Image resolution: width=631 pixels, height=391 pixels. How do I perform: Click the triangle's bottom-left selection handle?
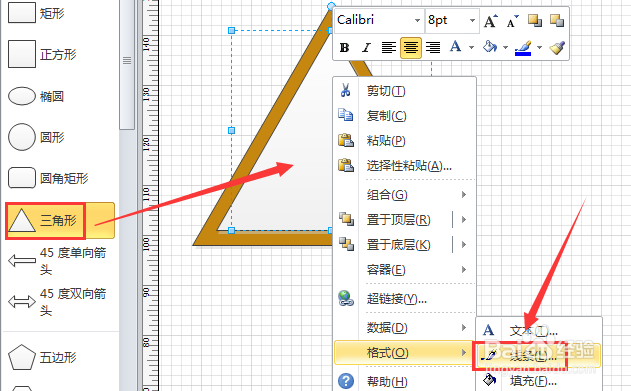tap(231, 230)
